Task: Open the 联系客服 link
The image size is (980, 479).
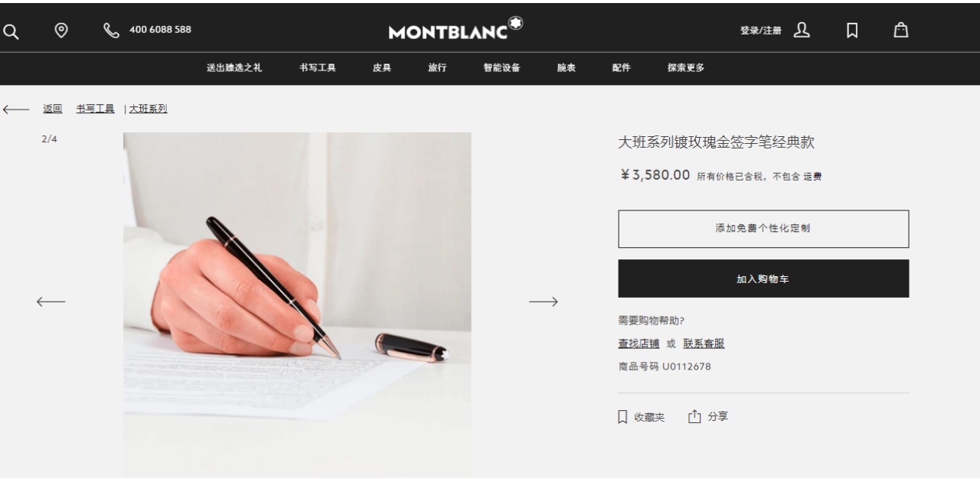Action: click(x=704, y=344)
